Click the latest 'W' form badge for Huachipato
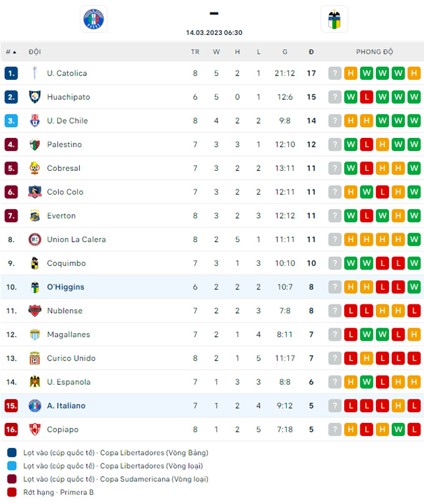 pos(414,97)
